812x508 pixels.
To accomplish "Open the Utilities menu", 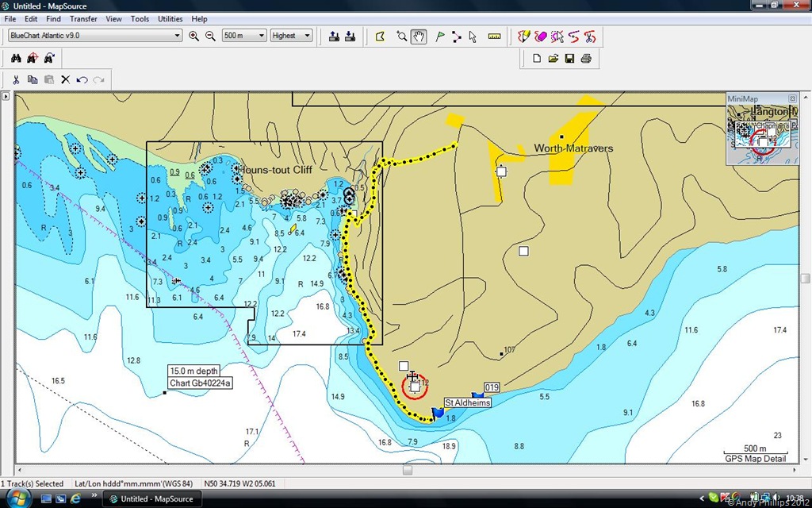I will coord(170,18).
